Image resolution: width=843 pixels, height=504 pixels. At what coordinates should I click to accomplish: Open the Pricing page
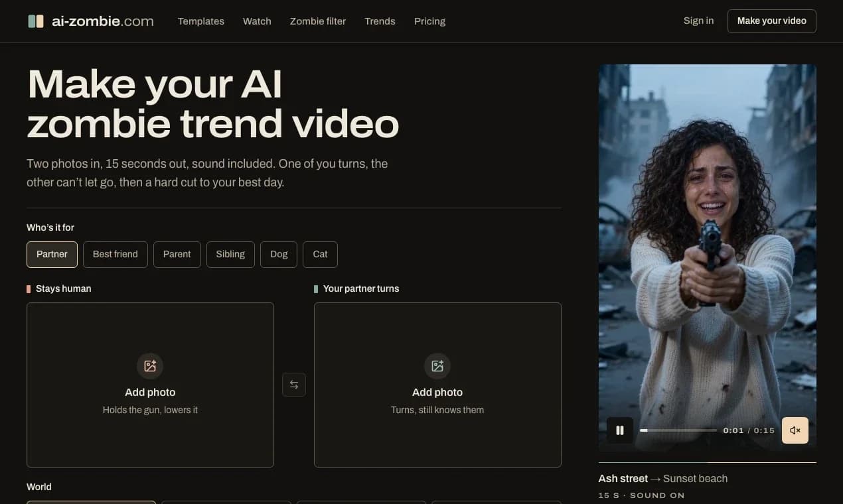[x=430, y=21]
